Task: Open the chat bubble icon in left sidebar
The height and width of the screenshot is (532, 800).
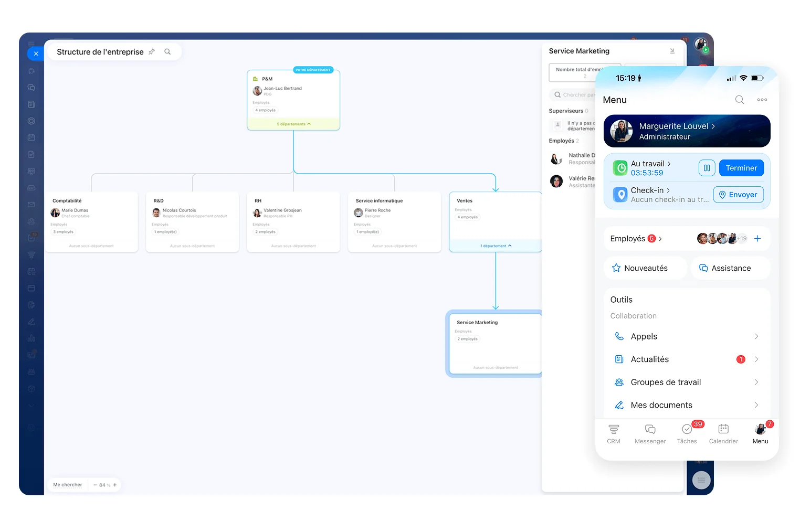Action: pos(31,88)
